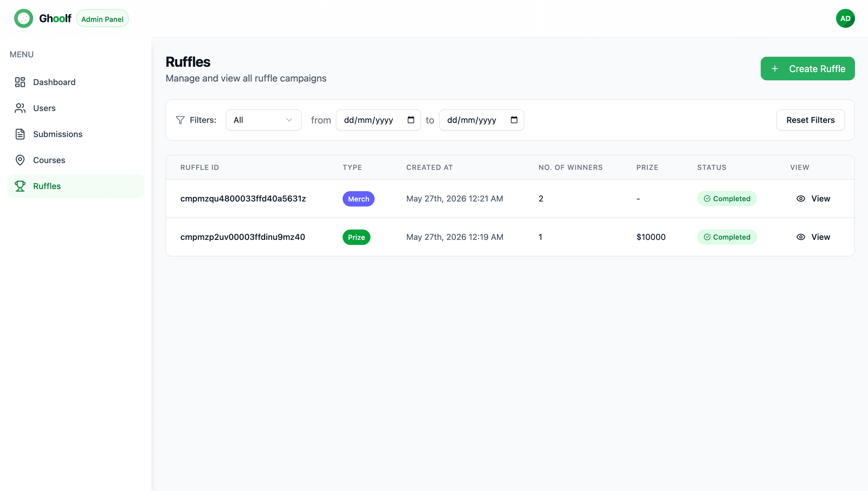Click the MENU sidebar heading
868x491 pixels.
coord(22,54)
